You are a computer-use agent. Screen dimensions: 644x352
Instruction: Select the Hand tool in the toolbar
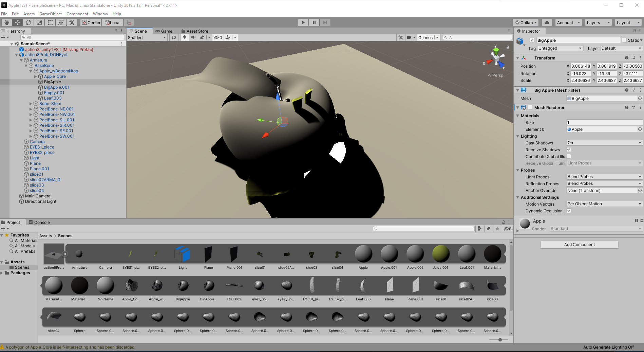(x=6, y=22)
